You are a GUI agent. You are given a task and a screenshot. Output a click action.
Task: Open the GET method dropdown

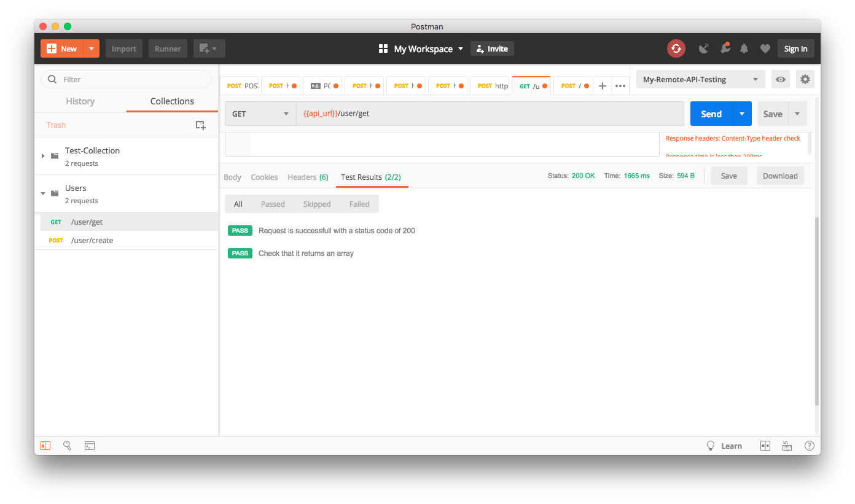tap(260, 114)
